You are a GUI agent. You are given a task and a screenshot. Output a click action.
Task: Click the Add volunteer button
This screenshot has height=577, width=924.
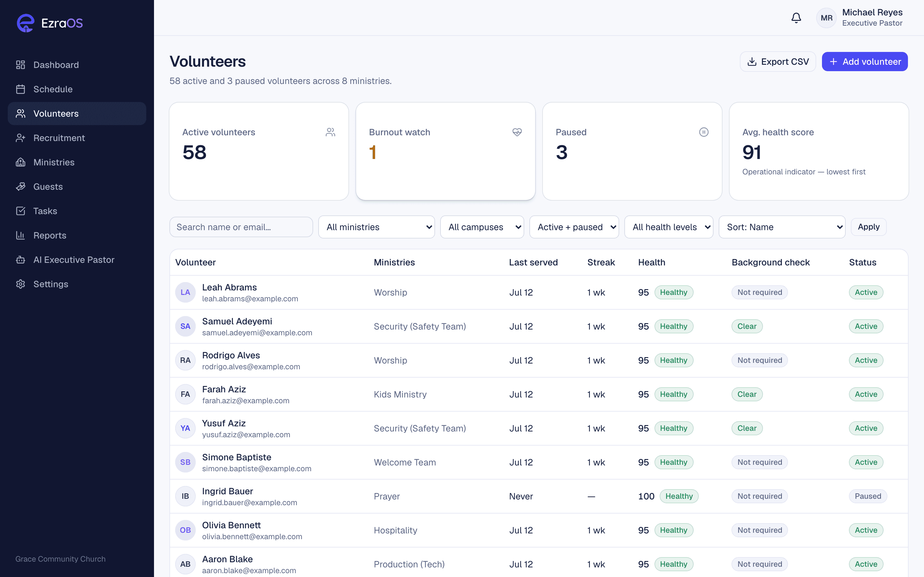(x=864, y=62)
